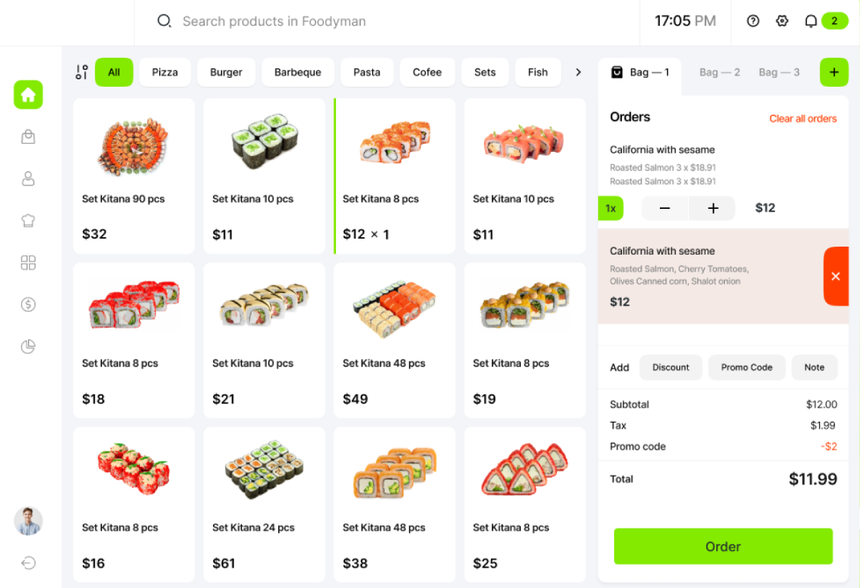Image resolution: width=868 pixels, height=588 pixels.
Task: Open Settings with the gear icon
Action: (x=782, y=22)
